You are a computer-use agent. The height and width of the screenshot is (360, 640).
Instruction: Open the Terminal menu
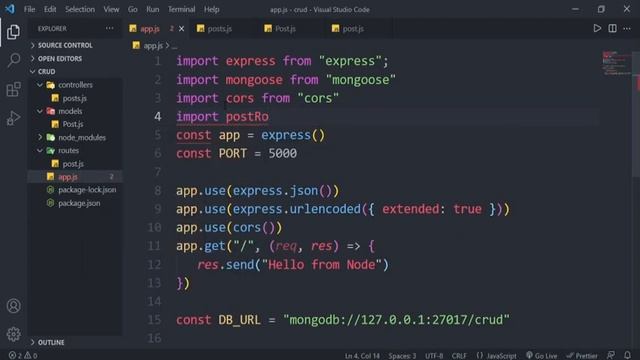point(181,9)
